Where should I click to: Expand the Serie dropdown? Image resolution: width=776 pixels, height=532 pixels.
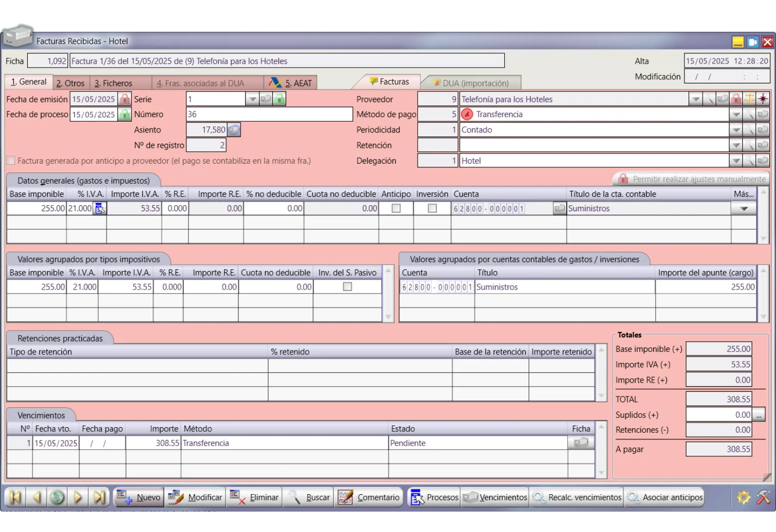pos(252,99)
